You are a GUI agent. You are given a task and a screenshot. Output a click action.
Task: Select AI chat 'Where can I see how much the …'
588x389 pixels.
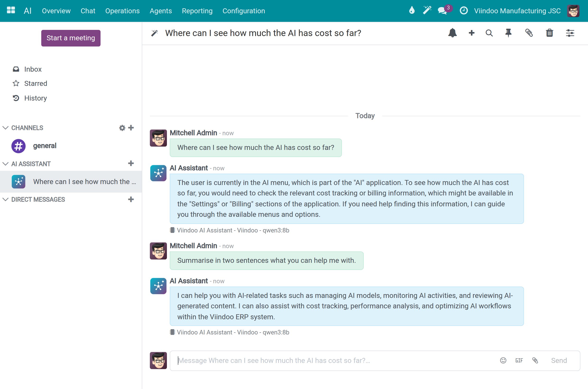(x=71, y=182)
